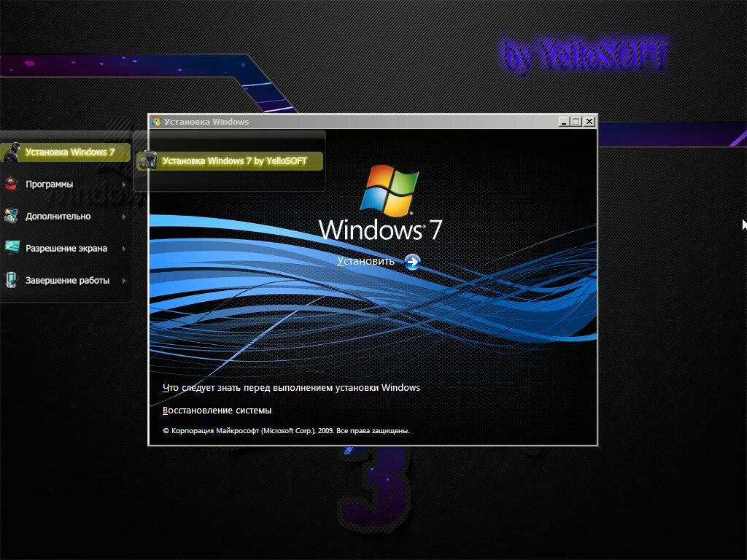Maximize the Установка Windows window
Viewport: 747px width, 560px height.
point(576,122)
